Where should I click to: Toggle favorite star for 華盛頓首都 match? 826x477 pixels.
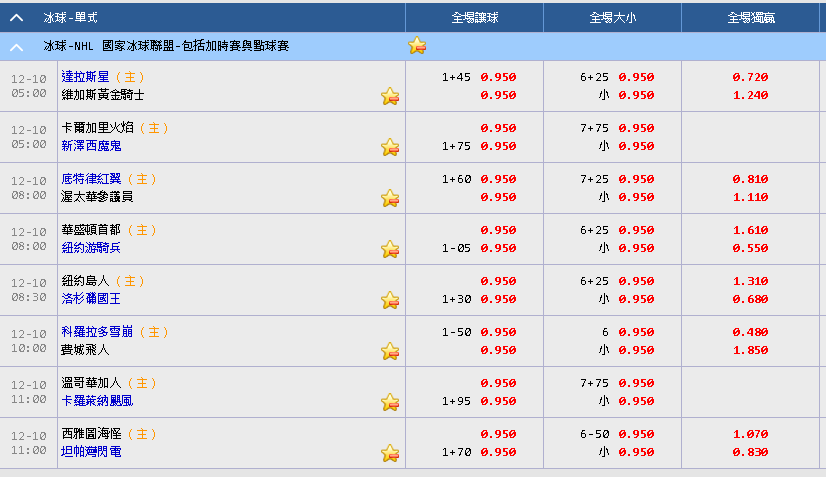(390, 249)
